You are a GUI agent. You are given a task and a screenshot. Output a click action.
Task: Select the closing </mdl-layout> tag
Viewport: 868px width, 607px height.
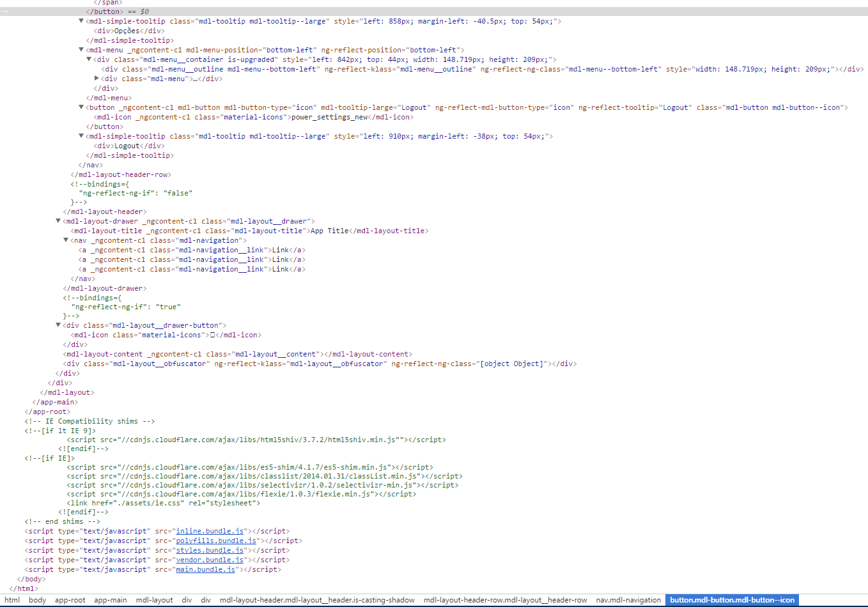67,392
